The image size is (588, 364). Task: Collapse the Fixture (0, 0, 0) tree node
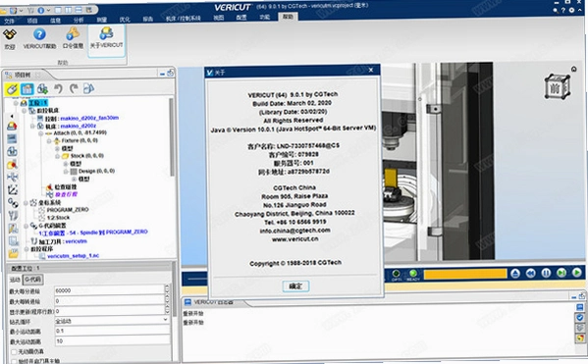49,141
